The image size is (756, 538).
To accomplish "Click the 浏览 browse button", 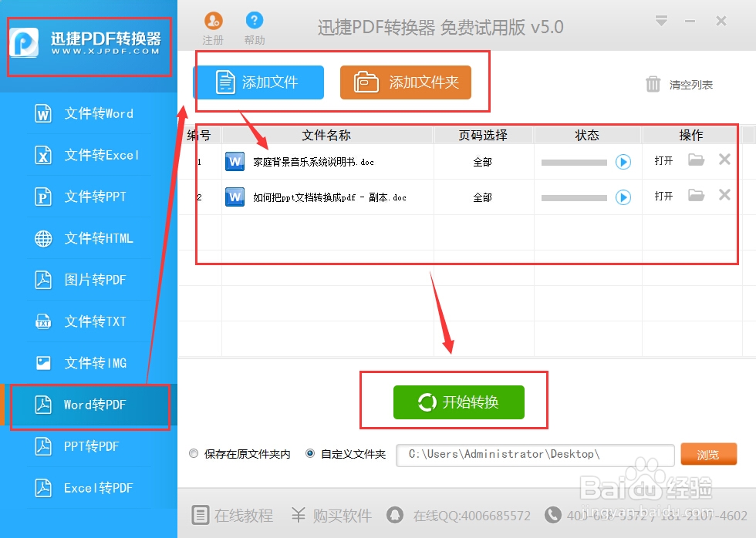I will click(708, 454).
